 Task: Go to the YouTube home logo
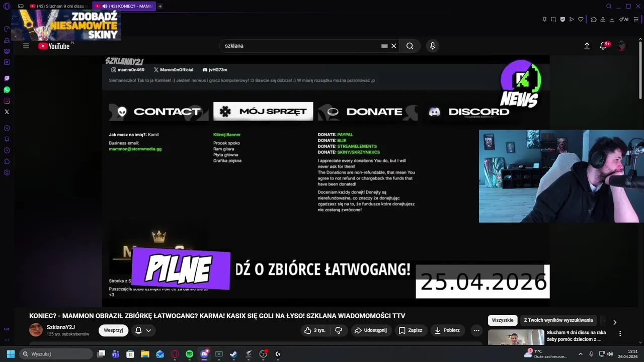[x=54, y=46]
